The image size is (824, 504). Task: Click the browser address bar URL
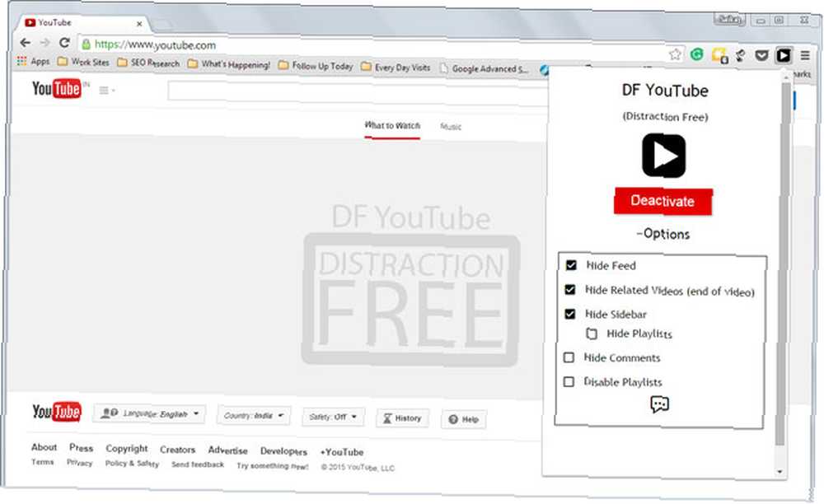coord(156,45)
